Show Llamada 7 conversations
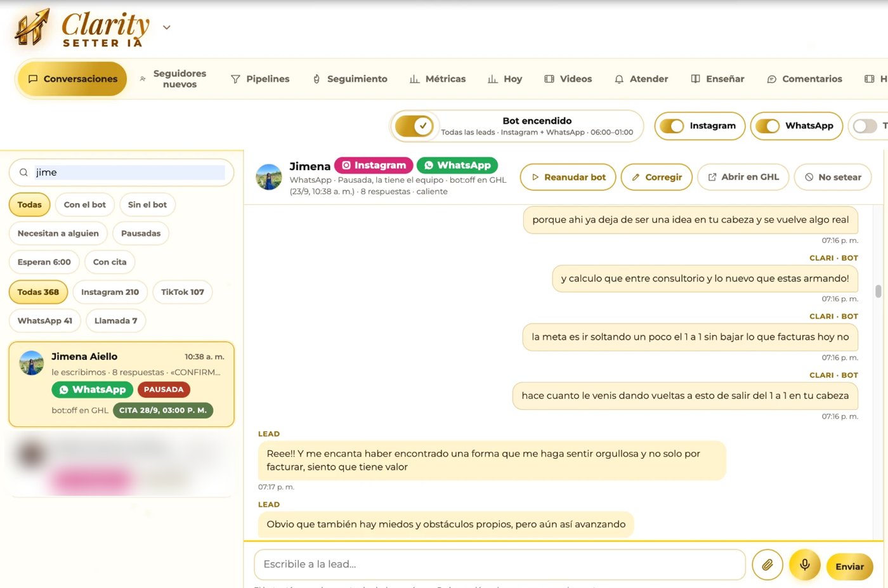Image resolution: width=888 pixels, height=588 pixels. point(115,321)
